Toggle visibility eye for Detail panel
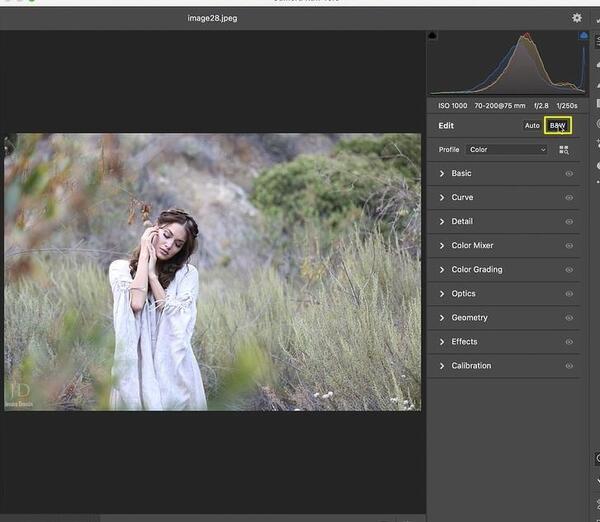Image resolution: width=600 pixels, height=522 pixels. [x=569, y=222]
